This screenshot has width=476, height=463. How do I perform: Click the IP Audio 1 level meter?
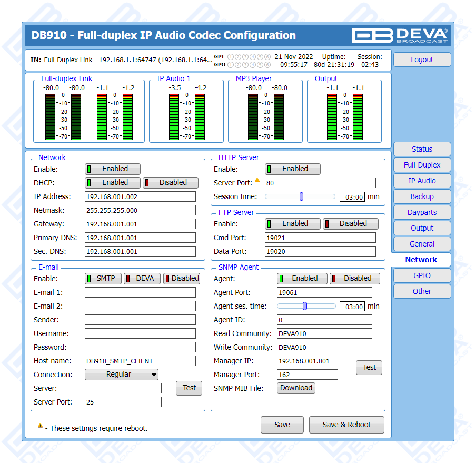[x=187, y=116]
